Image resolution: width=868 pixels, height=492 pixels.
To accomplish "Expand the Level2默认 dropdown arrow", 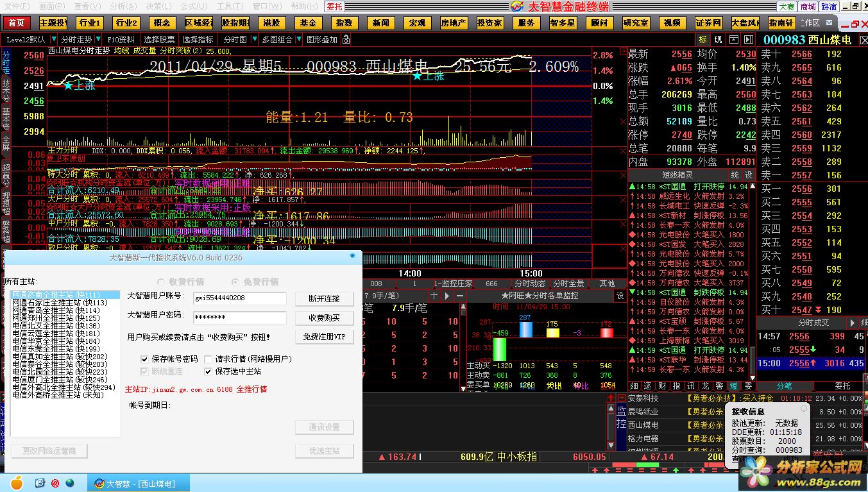I will (x=53, y=39).
